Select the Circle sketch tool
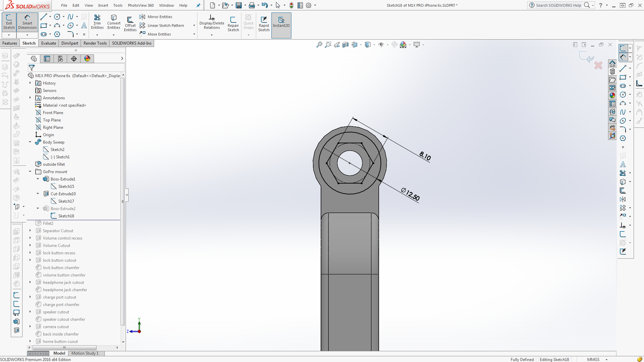Image resolution: width=644 pixels, height=362 pixels. (57, 16)
